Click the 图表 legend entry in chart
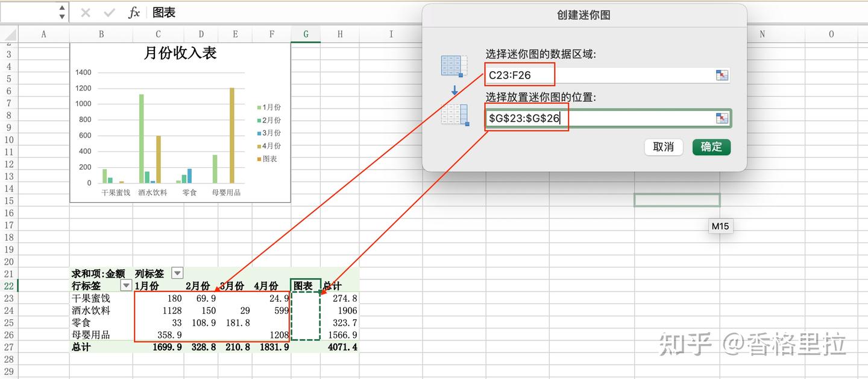The height and width of the screenshot is (379, 868). [x=266, y=159]
